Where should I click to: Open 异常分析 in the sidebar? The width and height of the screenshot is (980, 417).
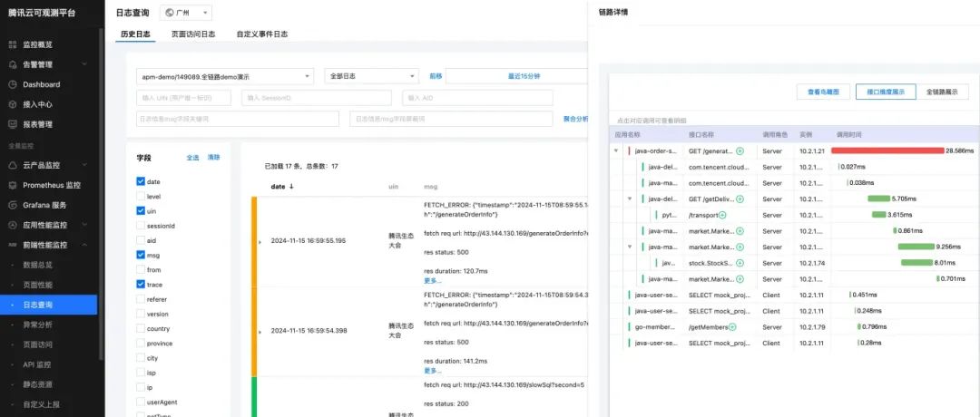click(37, 325)
